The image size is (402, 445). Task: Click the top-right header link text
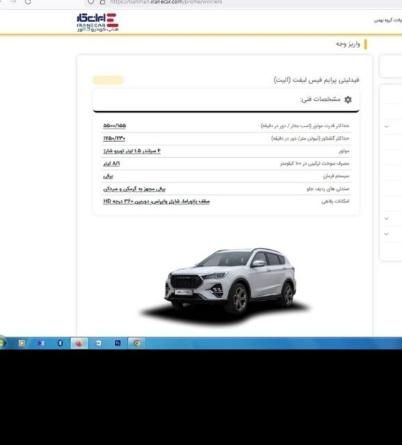(x=388, y=21)
